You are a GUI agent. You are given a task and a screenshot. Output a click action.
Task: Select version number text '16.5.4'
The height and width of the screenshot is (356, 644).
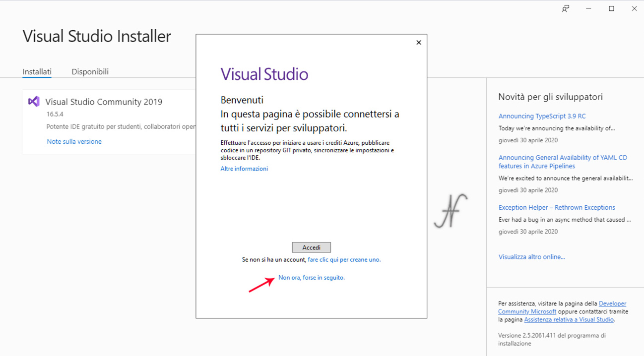tap(55, 114)
